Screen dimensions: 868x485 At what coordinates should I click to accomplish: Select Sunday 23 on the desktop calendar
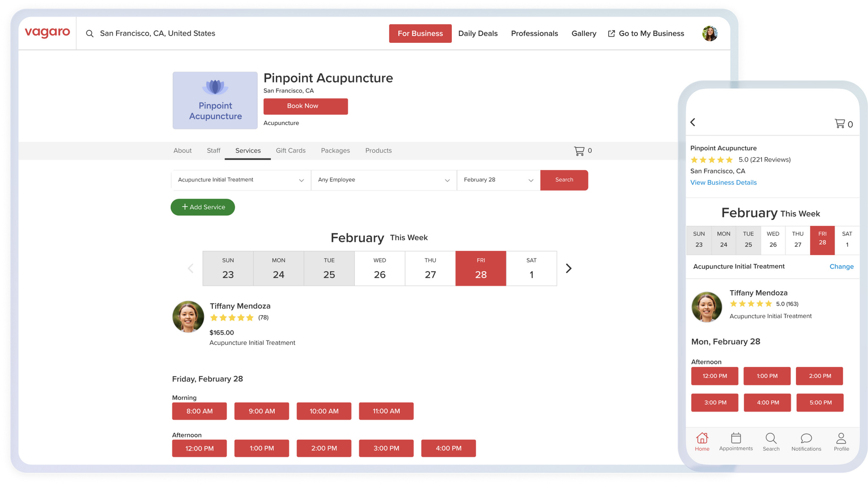coord(228,269)
